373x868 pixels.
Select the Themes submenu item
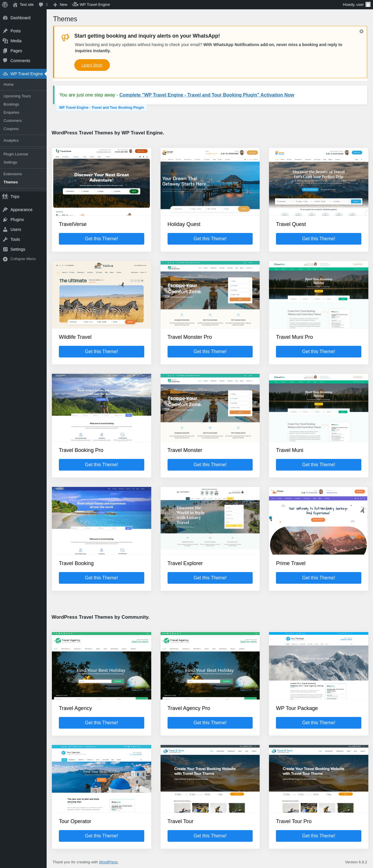click(10, 182)
